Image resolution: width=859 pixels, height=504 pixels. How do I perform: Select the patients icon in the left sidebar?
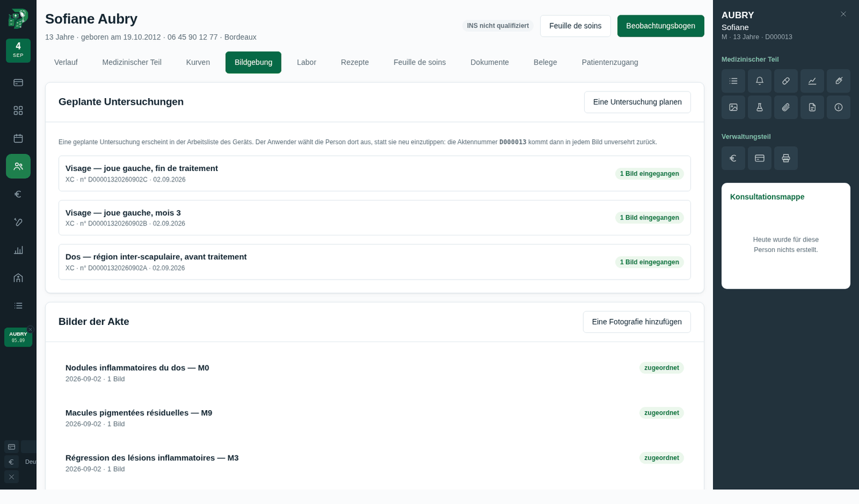(x=18, y=166)
